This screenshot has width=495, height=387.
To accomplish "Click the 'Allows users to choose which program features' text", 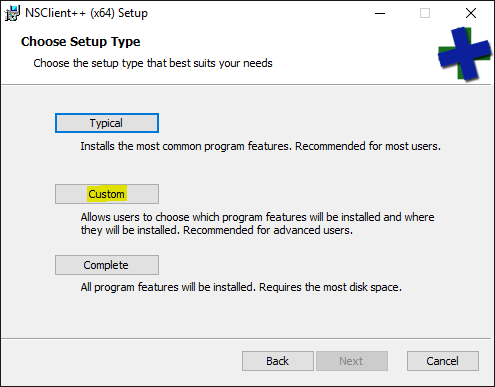I will click(x=257, y=224).
